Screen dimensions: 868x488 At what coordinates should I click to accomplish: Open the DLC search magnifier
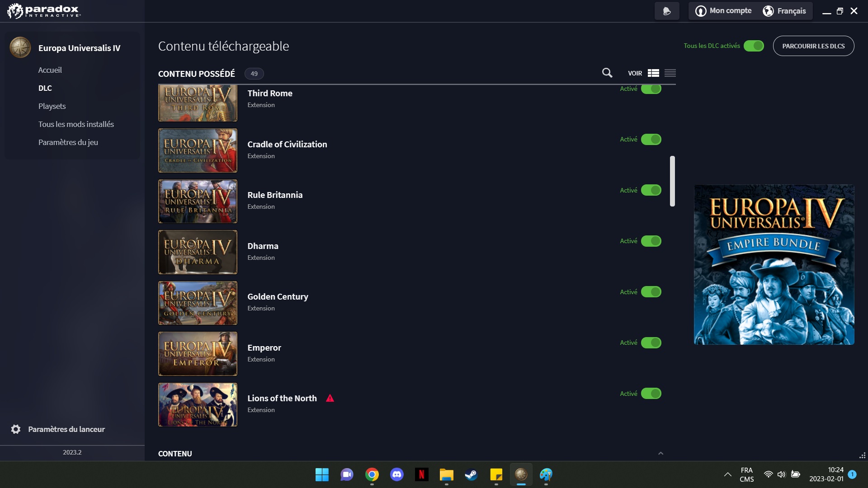[x=607, y=73]
